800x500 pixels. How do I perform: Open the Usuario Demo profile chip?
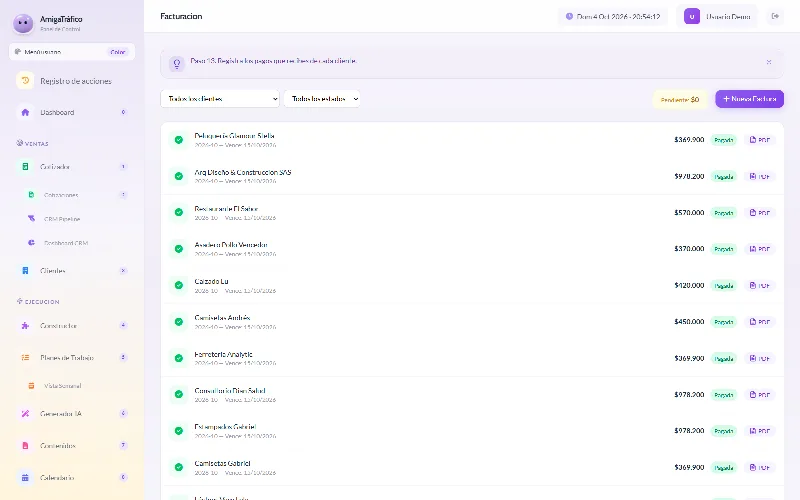717,16
